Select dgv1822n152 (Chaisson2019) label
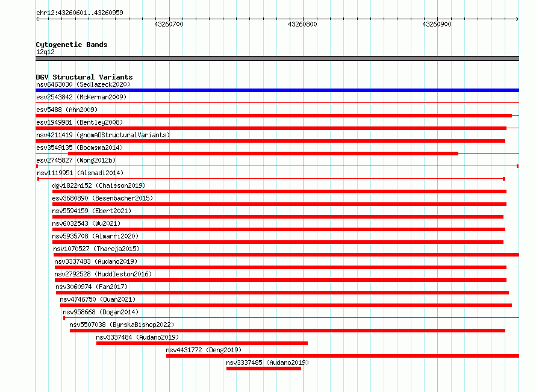536x392 pixels. tap(99, 185)
